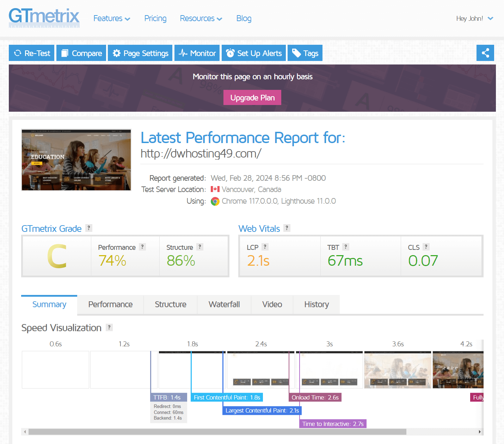The height and width of the screenshot is (444, 504).
Task: Click the help icon beside GTmetrix Grade
Action: 88,228
